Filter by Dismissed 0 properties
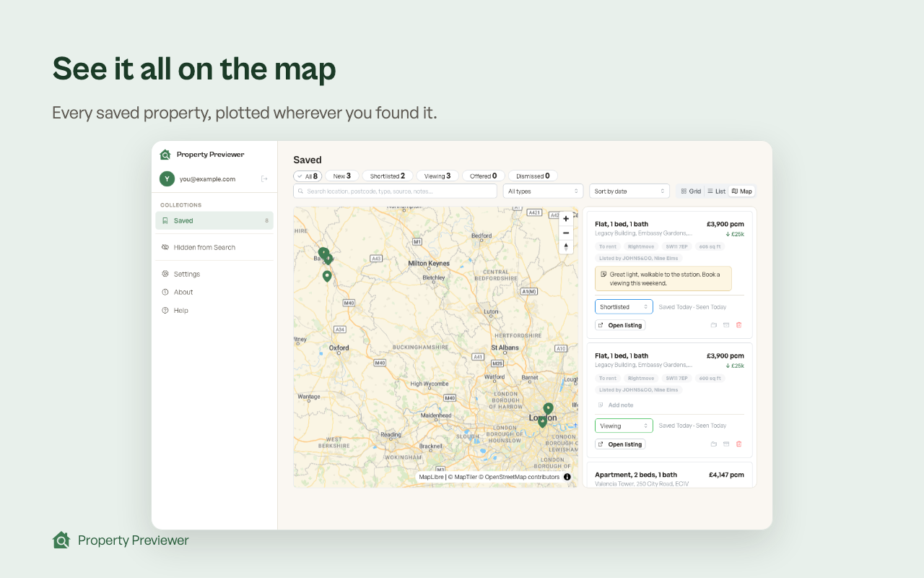 pos(533,176)
